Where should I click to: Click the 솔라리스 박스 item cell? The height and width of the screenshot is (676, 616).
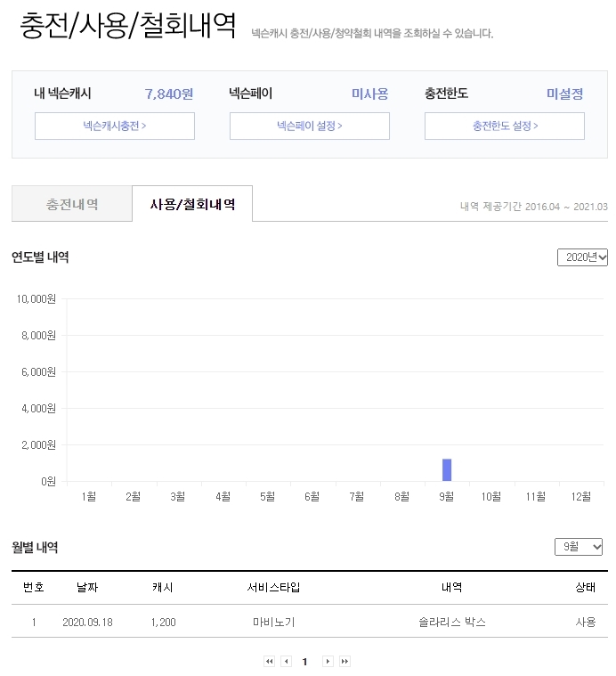[x=452, y=622]
